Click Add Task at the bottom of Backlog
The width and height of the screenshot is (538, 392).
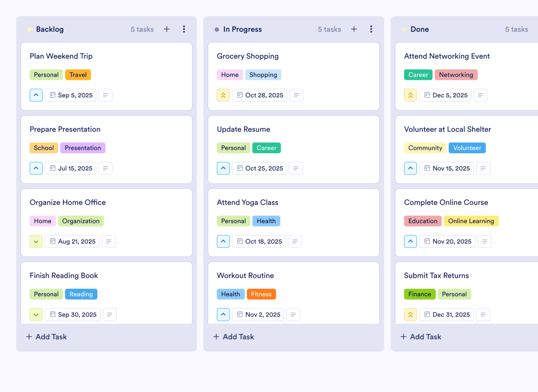click(46, 336)
